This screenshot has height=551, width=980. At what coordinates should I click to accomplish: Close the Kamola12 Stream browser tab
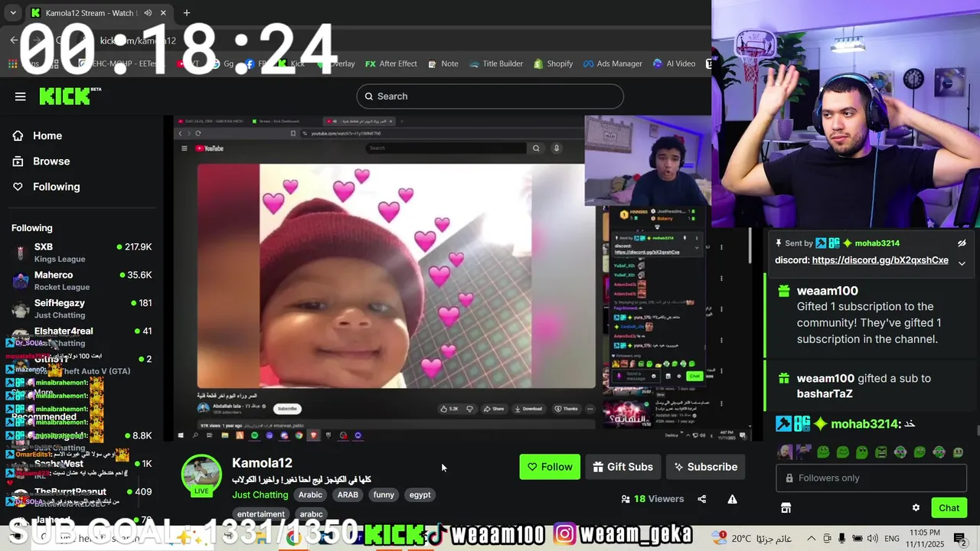pos(163,13)
